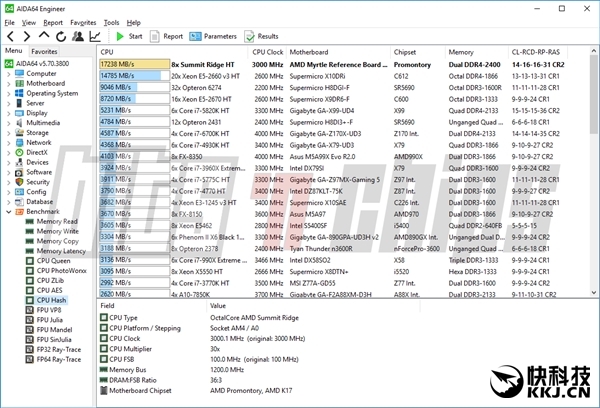Open the Tools menu
This screenshot has height=408, width=600.
[x=111, y=22]
